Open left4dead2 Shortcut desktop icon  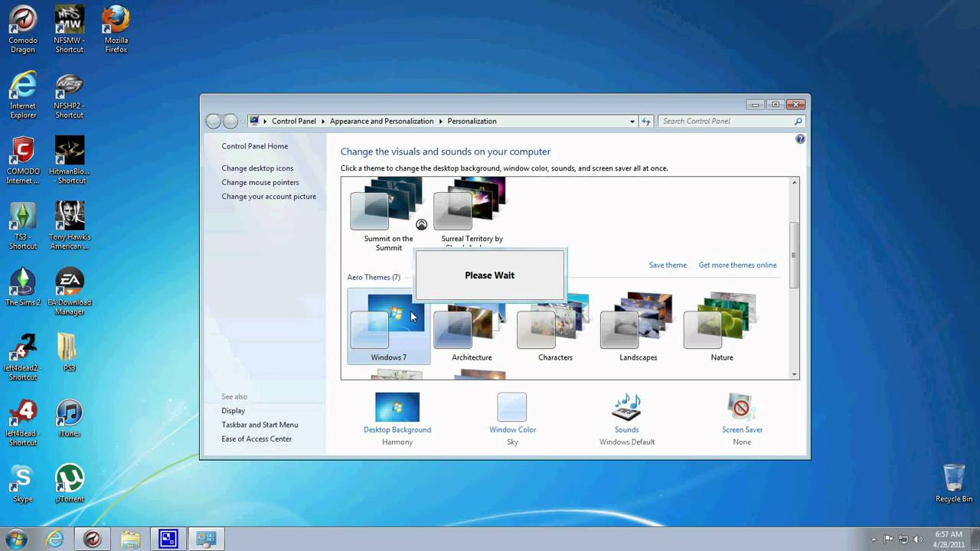[23, 357]
